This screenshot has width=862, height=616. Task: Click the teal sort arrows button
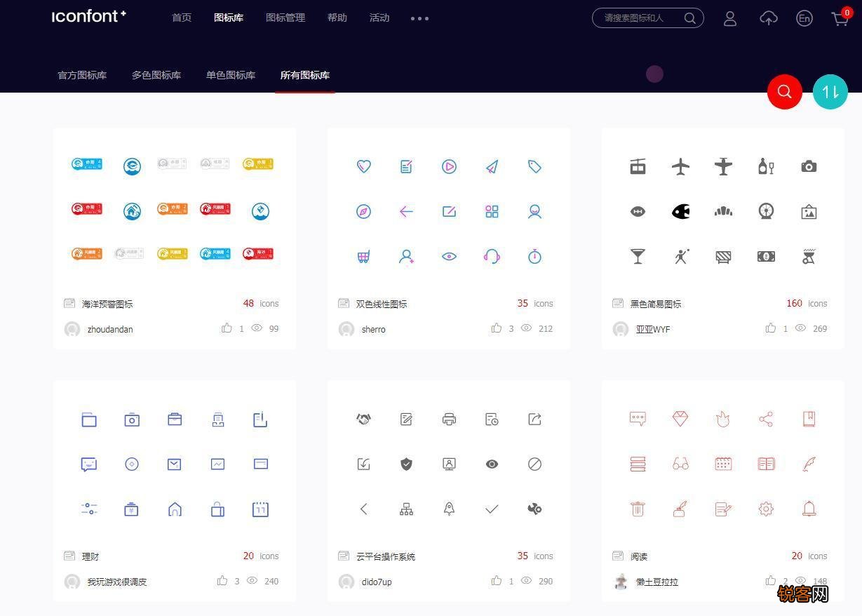(x=830, y=91)
